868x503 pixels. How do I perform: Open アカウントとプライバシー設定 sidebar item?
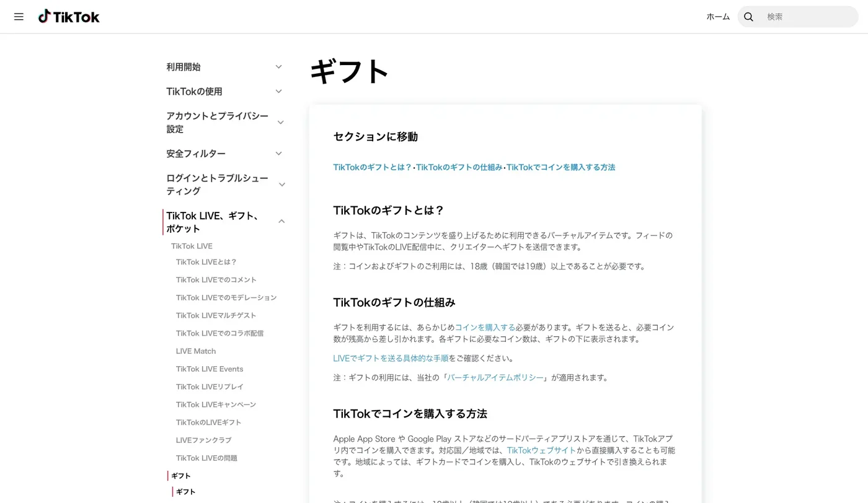218,123
